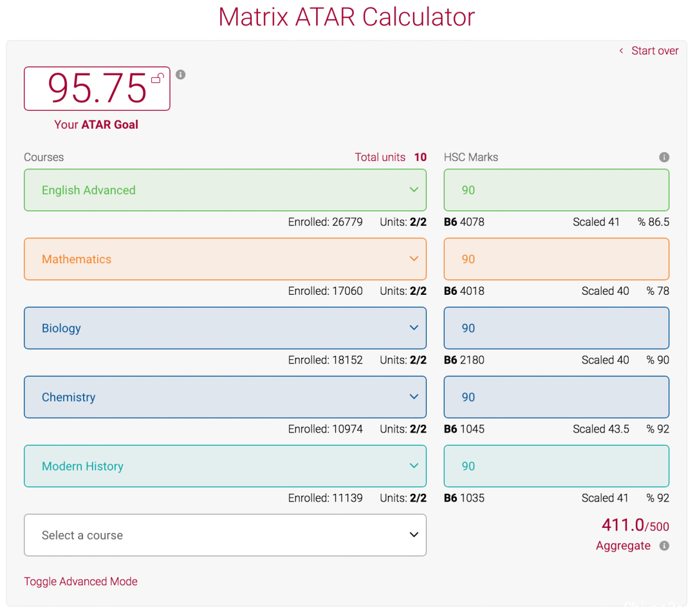Click Total units 10 label
The width and height of the screenshot is (695, 616).
pyautogui.click(x=391, y=157)
